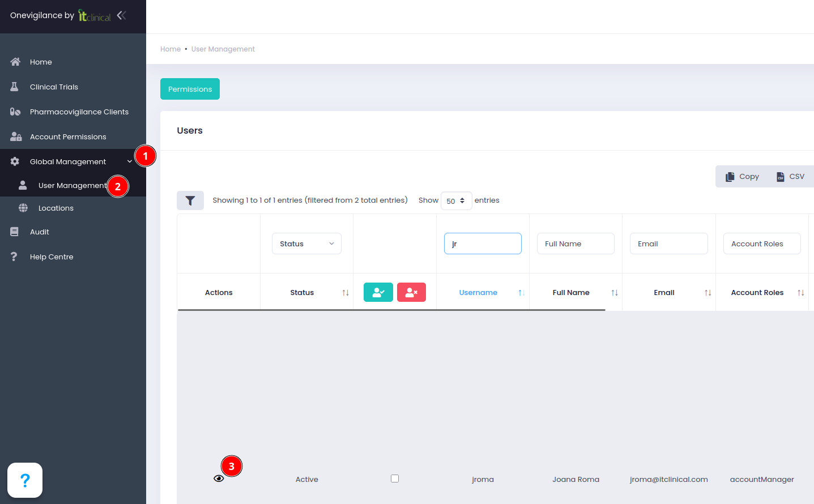Go to Home via breadcrumb link
The height and width of the screenshot is (504, 814).
click(x=171, y=49)
